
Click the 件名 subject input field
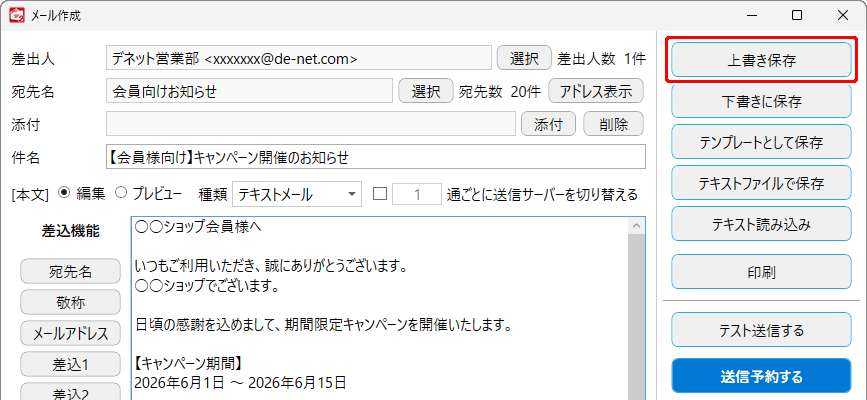coord(375,157)
